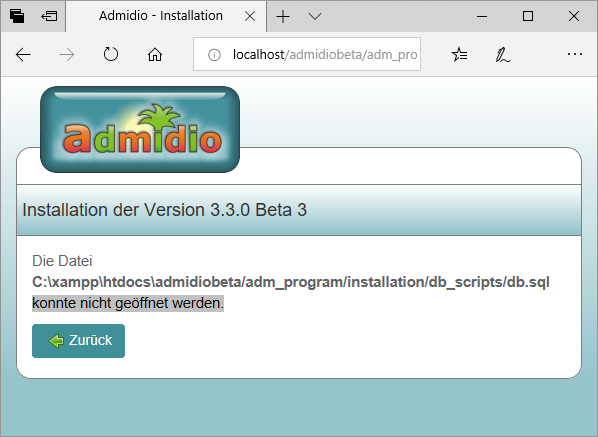
Task: Click set these tabs aside icon
Action: [x=49, y=16]
